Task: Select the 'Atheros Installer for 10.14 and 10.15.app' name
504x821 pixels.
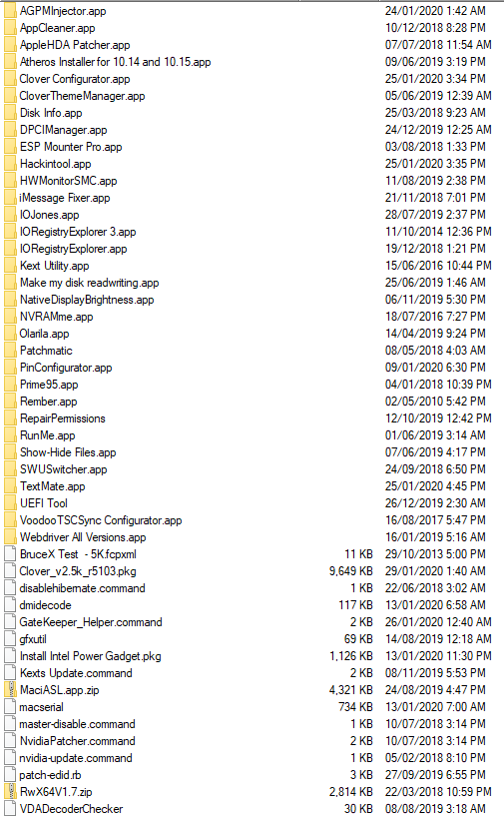Action: 115,62
